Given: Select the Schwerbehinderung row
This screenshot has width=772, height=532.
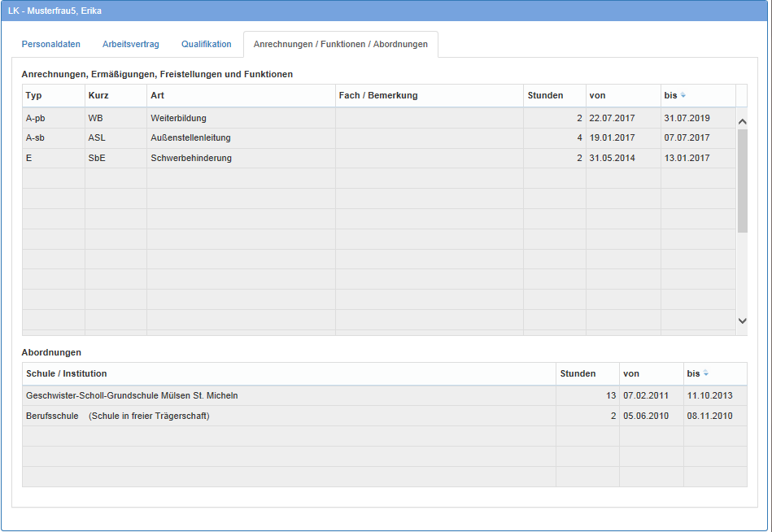Looking at the screenshot, I should (x=191, y=159).
